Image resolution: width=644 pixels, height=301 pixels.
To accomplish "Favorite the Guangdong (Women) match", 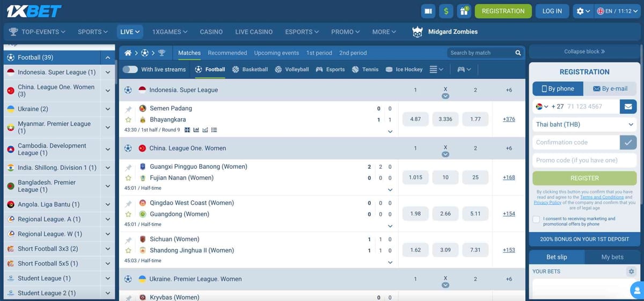I will 128,214.
